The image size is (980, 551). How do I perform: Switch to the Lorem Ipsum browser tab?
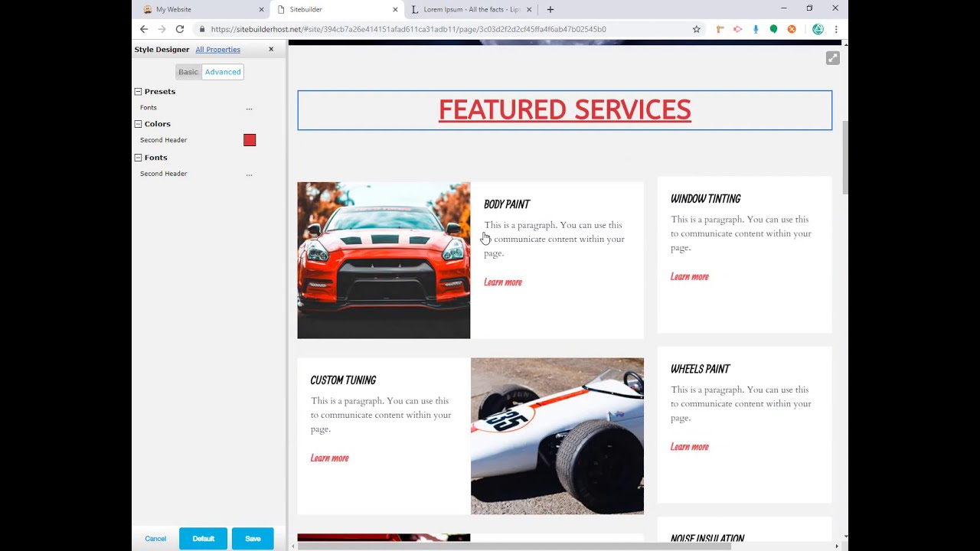click(x=471, y=9)
